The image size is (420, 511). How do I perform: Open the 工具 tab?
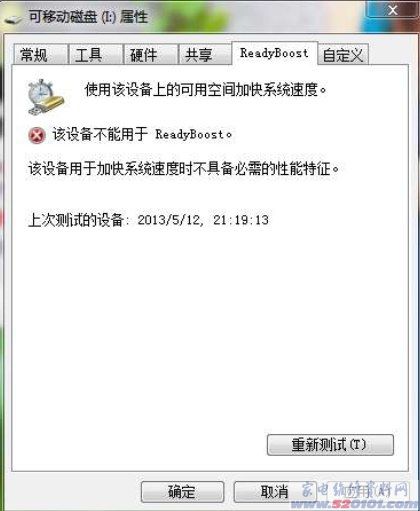[95, 54]
